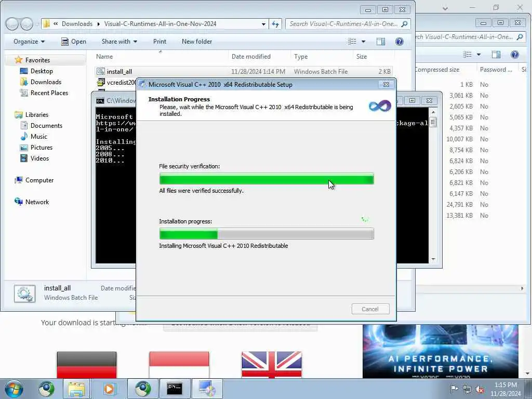Open Action Center flag in system tray
532x399 pixels.
[454, 389]
